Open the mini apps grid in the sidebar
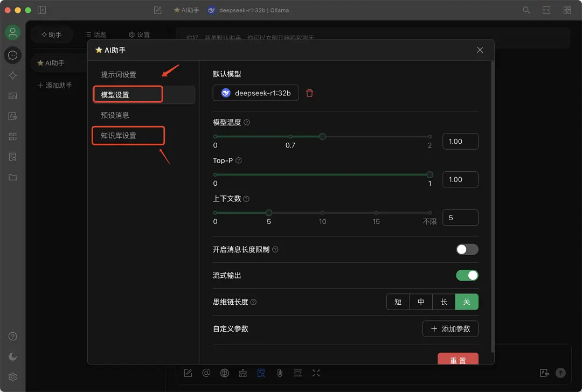The width and height of the screenshot is (582, 392). coord(13,136)
